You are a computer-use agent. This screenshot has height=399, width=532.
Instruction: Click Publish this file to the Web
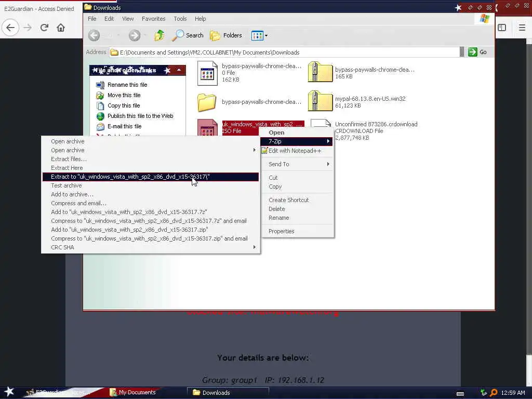click(x=140, y=116)
